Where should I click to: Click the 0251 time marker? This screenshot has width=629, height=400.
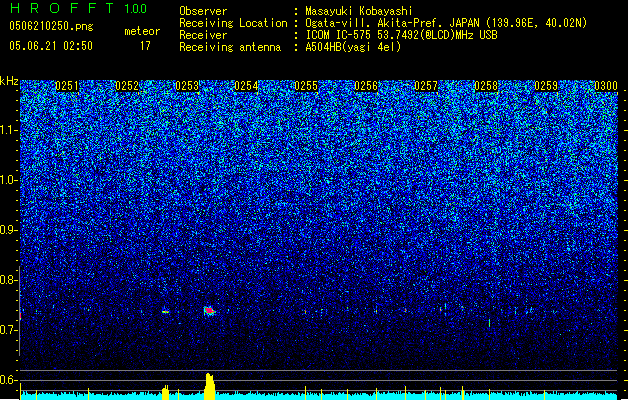[67, 86]
